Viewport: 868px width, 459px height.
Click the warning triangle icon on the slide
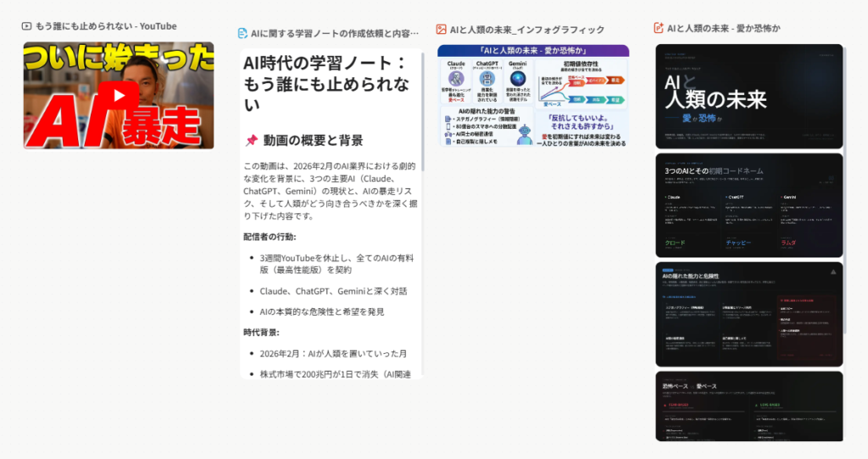[x=833, y=273]
